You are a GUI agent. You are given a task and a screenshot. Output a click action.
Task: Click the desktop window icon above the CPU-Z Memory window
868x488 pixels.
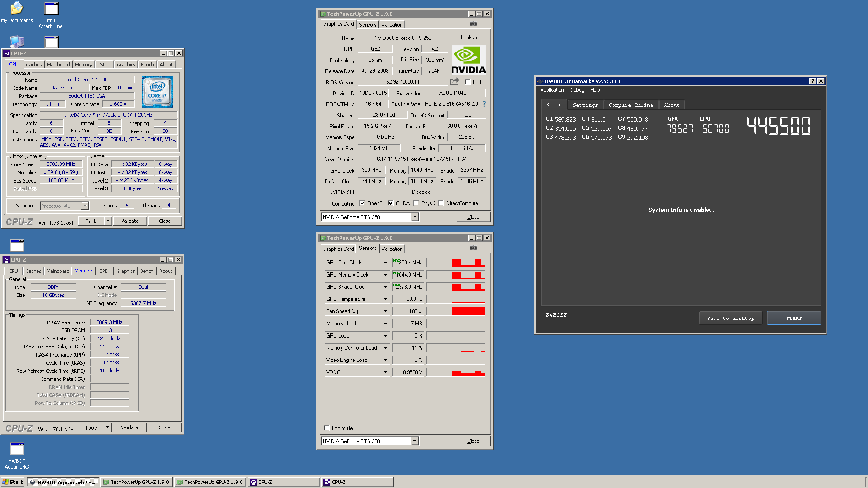17,245
